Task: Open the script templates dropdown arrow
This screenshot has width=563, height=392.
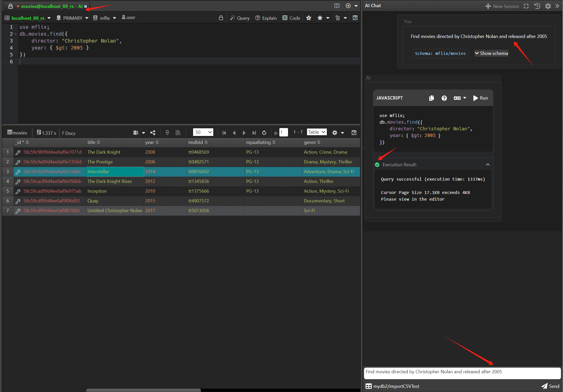Action: [345, 18]
